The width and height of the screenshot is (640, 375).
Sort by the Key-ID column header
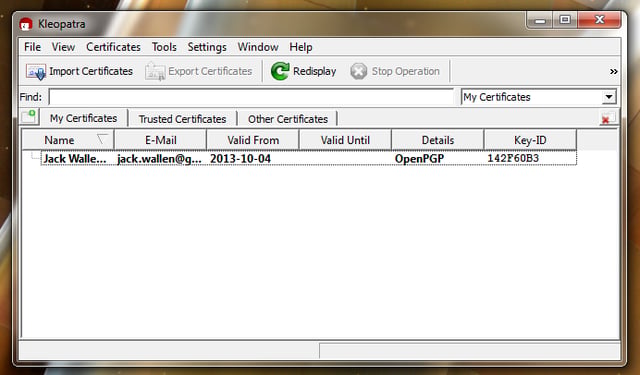tap(530, 140)
